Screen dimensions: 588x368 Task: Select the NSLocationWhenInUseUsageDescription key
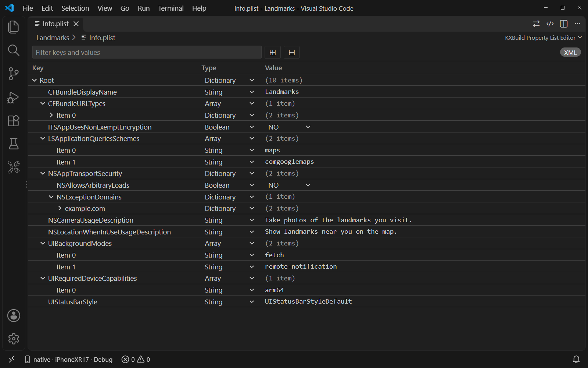110,232
